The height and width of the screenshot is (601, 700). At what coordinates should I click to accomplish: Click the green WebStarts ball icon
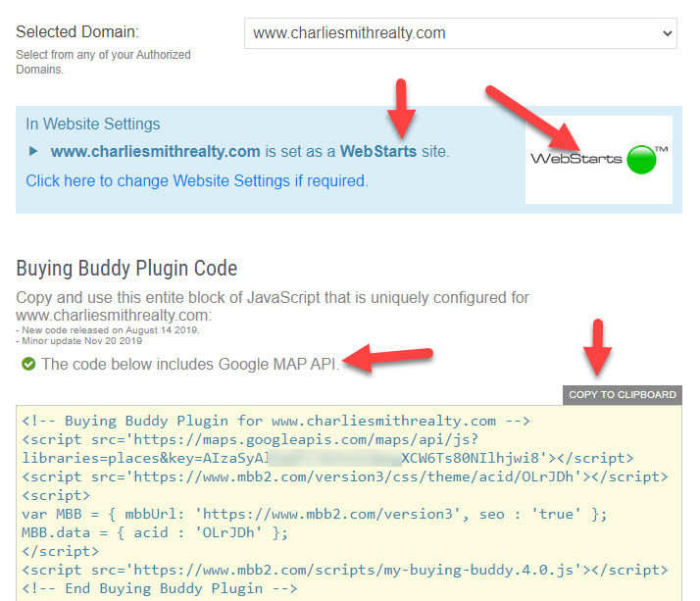[641, 160]
